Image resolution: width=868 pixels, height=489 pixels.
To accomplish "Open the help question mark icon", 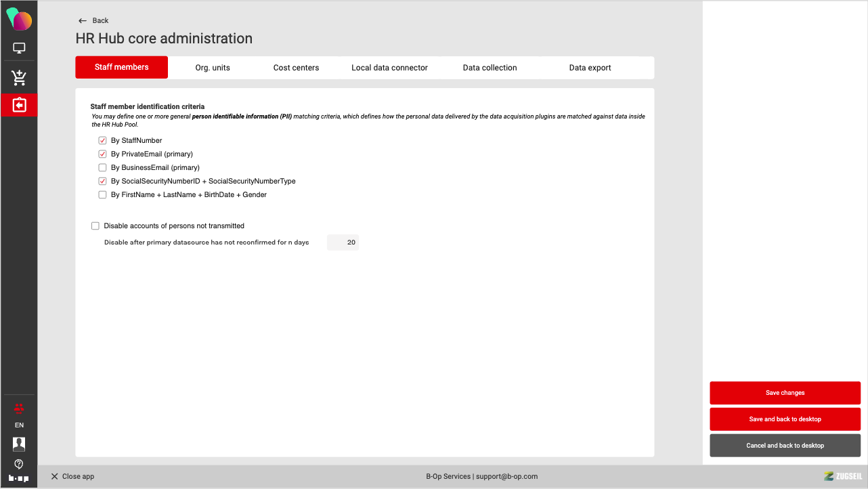I will 19,464.
